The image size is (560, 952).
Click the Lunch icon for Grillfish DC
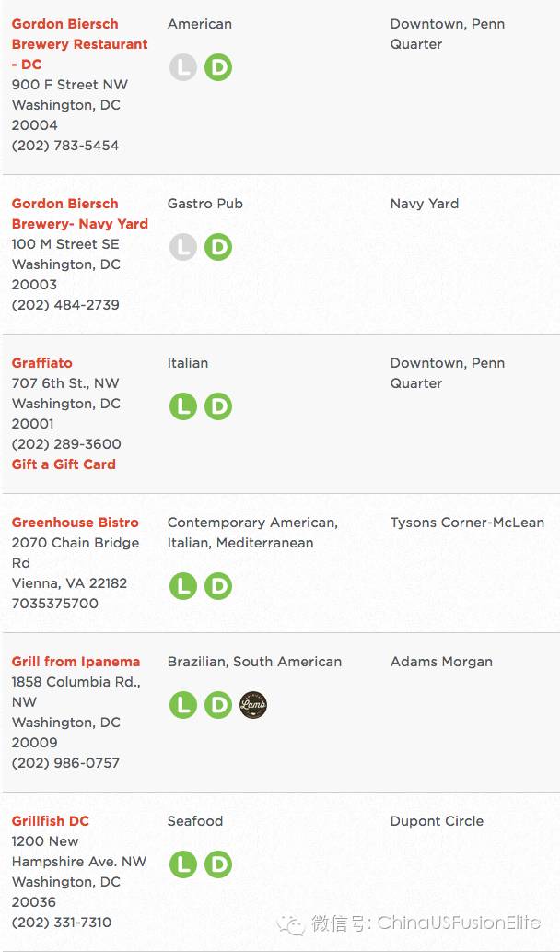tap(182, 864)
